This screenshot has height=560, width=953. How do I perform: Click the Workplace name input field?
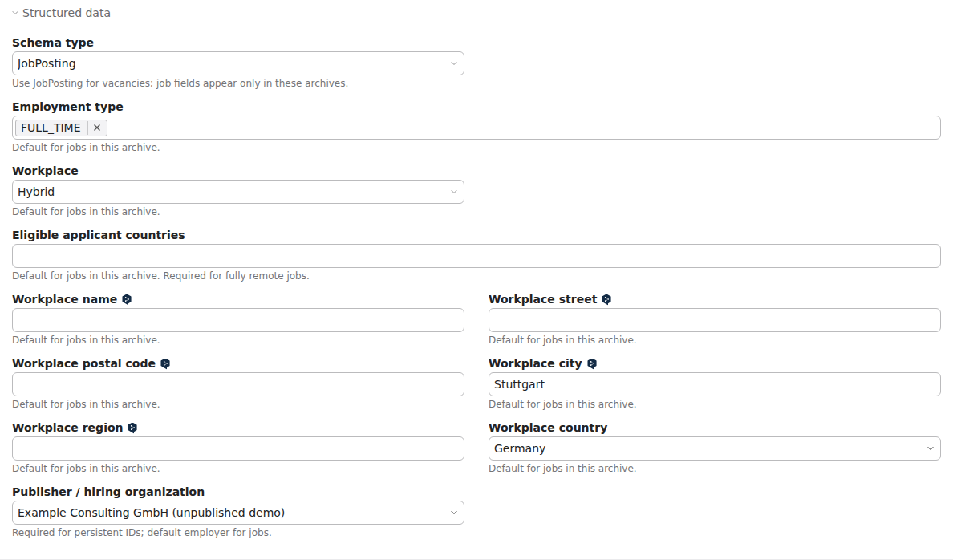click(237, 320)
